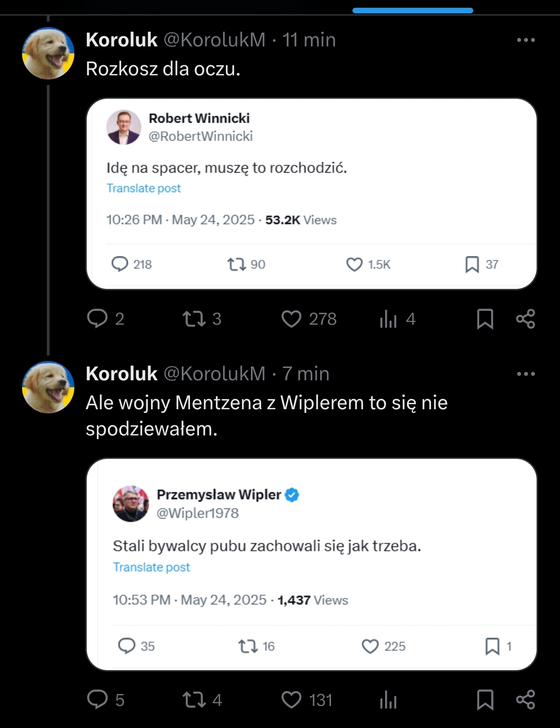Share the second Koroluk post

click(x=526, y=700)
